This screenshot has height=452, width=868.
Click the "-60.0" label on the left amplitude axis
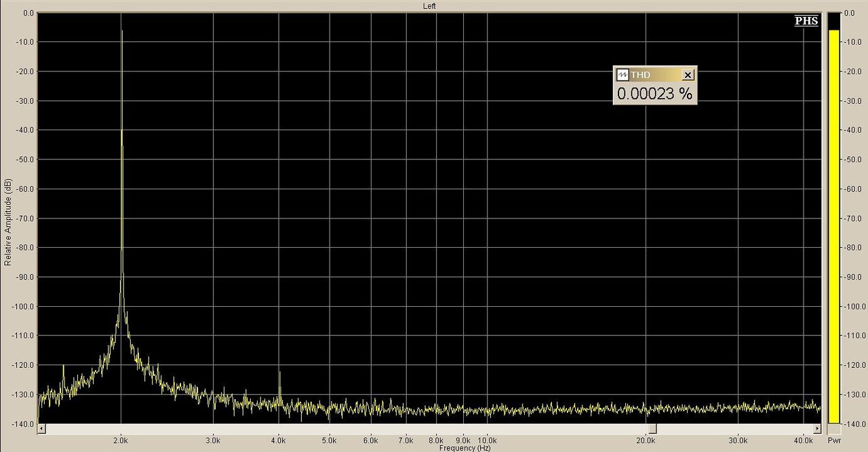click(24, 189)
